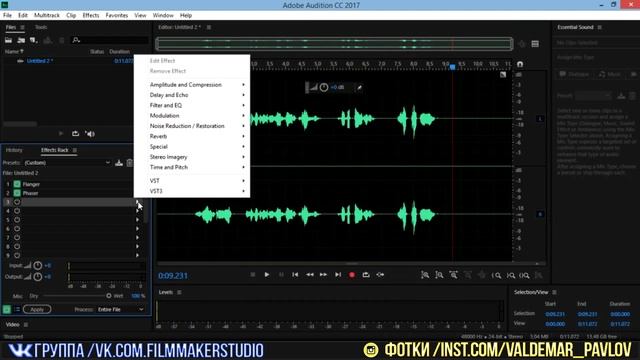Click the Pause button in transport

pyautogui.click(x=281, y=275)
